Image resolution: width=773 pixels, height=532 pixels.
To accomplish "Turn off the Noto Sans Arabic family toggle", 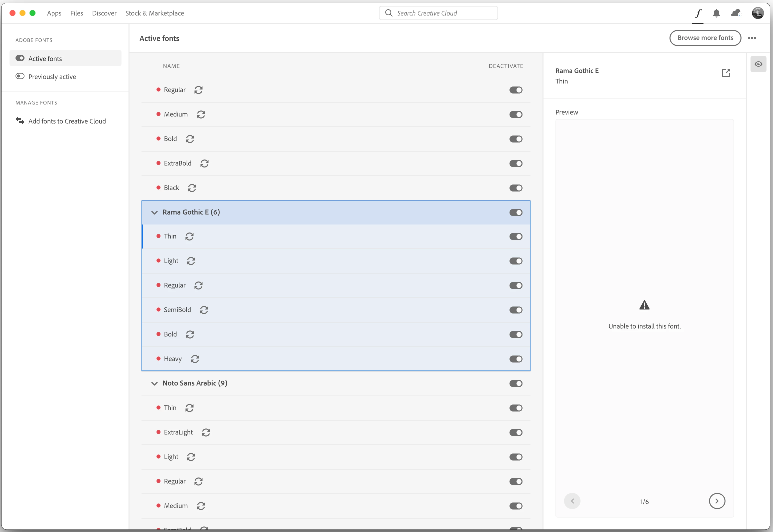I will [516, 383].
